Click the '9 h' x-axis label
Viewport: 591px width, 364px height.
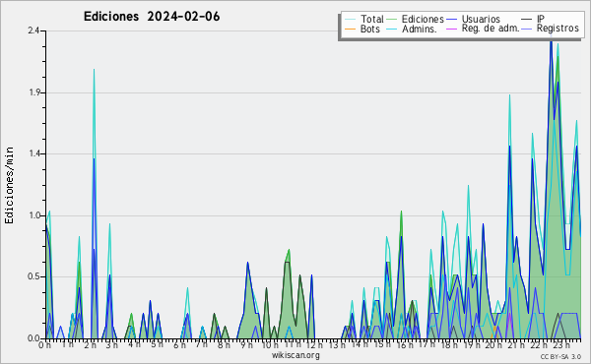click(x=246, y=344)
